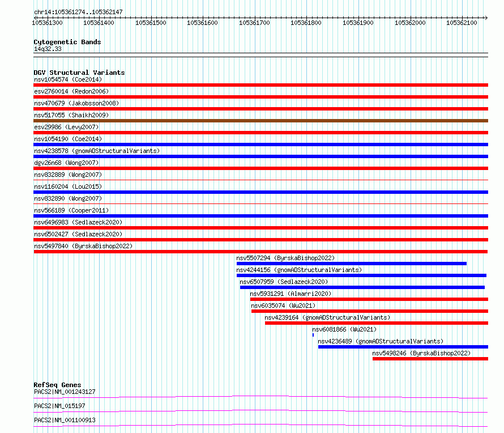Image resolution: width=504 pixels, height=433 pixels.
Task: Click the blue bar under nsv1054190
Action: pyautogui.click(x=260, y=145)
